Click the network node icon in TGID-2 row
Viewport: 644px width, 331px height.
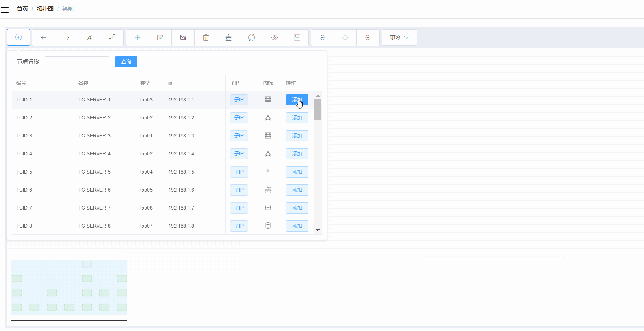point(268,117)
